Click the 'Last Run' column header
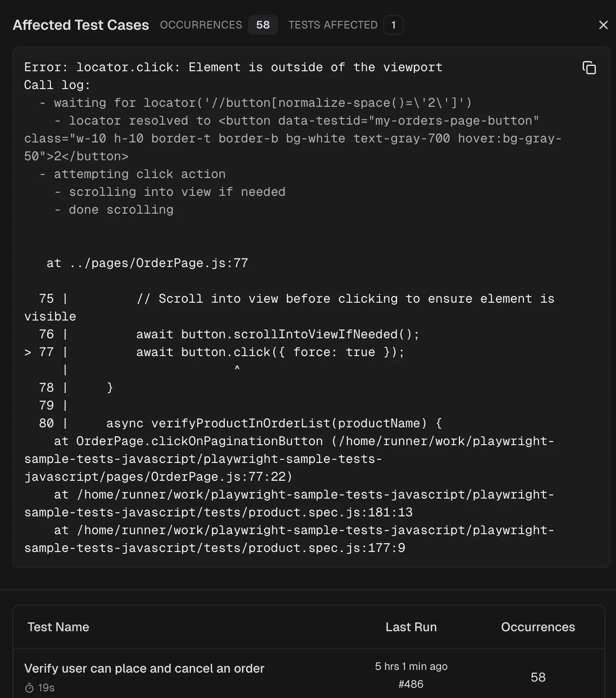This screenshot has height=698, width=616. click(411, 627)
